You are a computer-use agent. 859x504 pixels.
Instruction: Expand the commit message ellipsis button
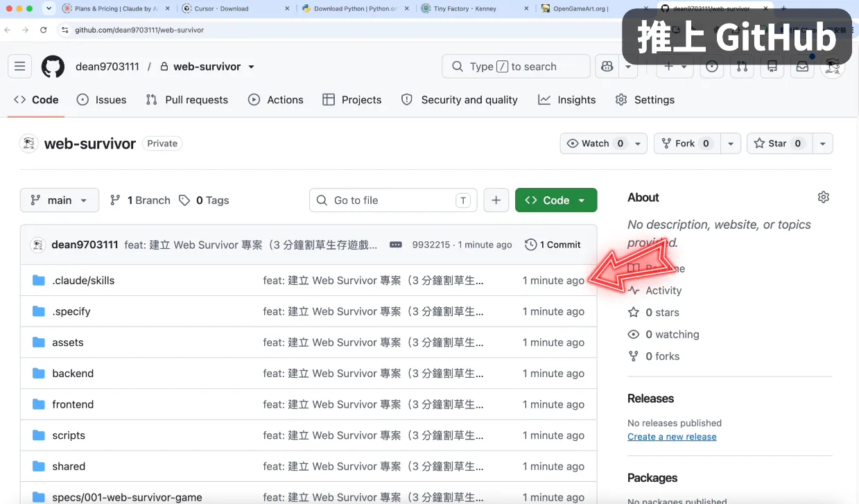(x=396, y=245)
